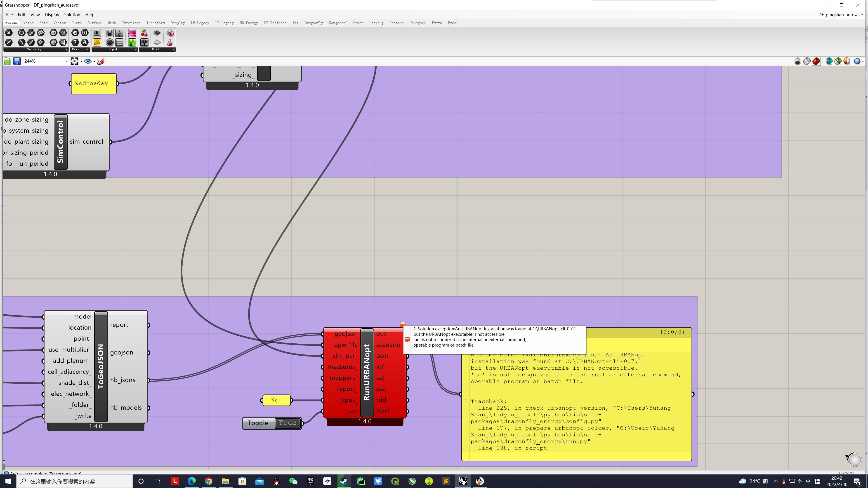This screenshot has height=488, width=868.
Task: Select the pink Gradient input icon
Action: click(132, 33)
